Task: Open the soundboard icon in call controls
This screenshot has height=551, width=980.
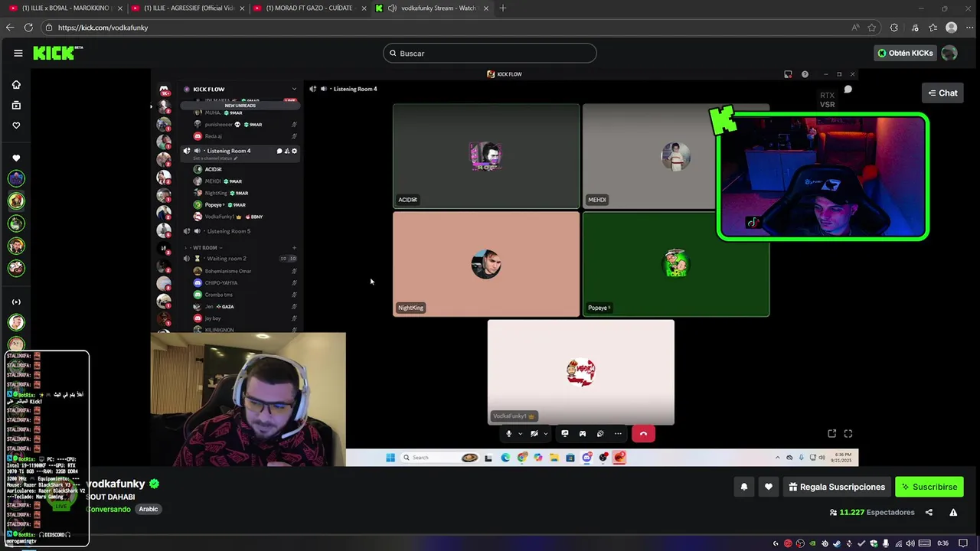Action: coord(600,434)
